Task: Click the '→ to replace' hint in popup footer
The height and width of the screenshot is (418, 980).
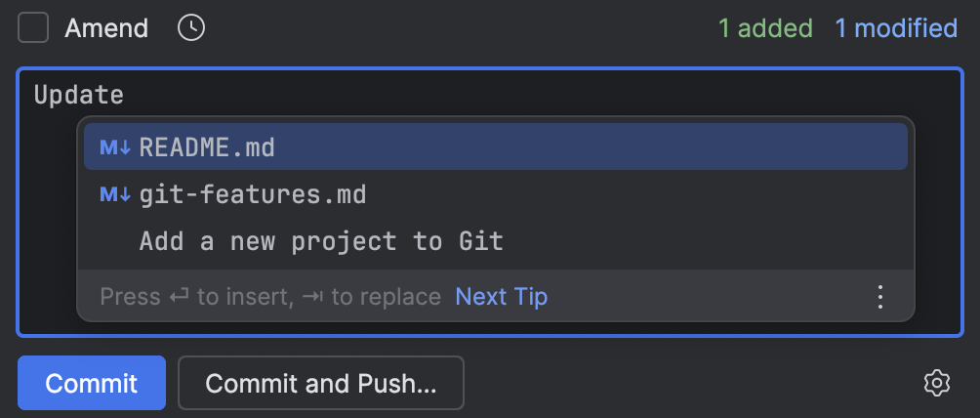Action: click(384, 296)
